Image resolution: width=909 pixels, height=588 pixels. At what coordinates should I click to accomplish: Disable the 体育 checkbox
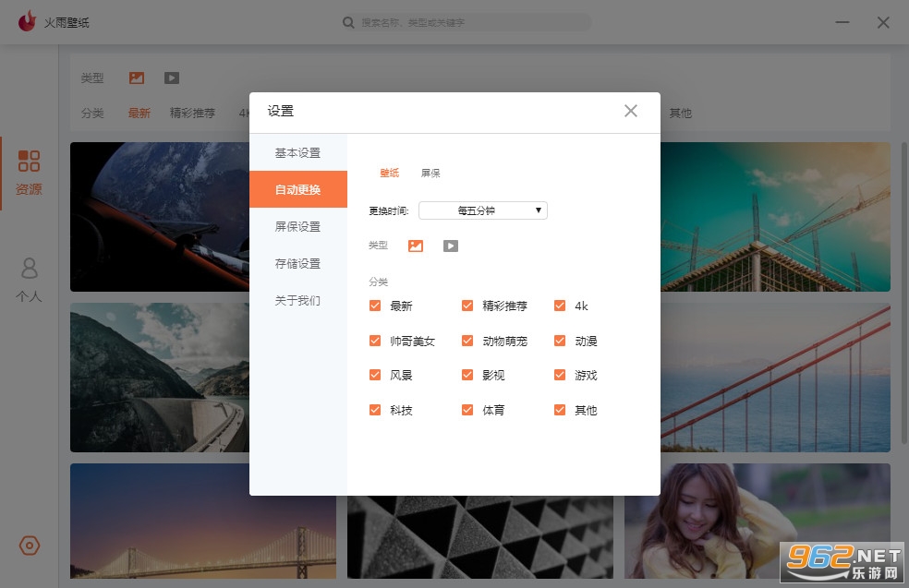(x=467, y=410)
